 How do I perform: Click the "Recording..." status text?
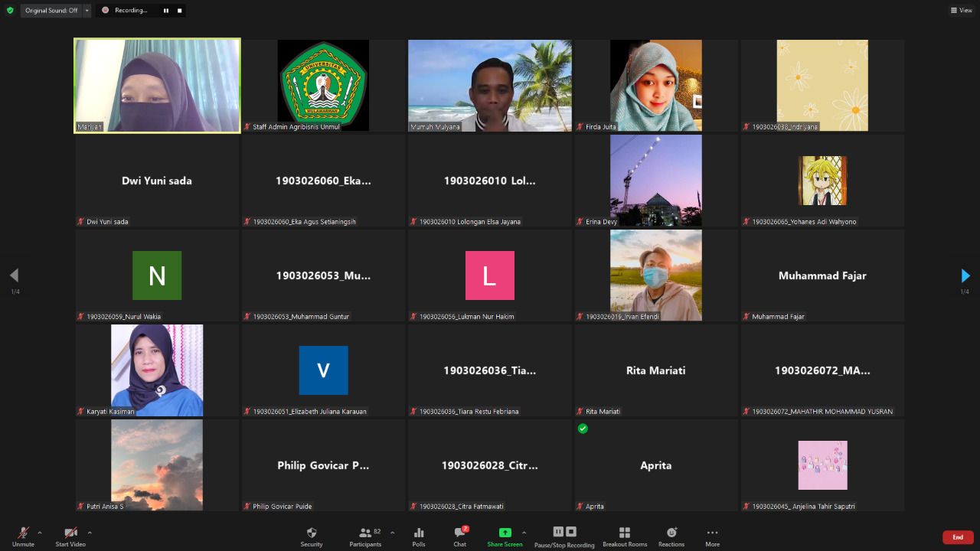click(131, 11)
